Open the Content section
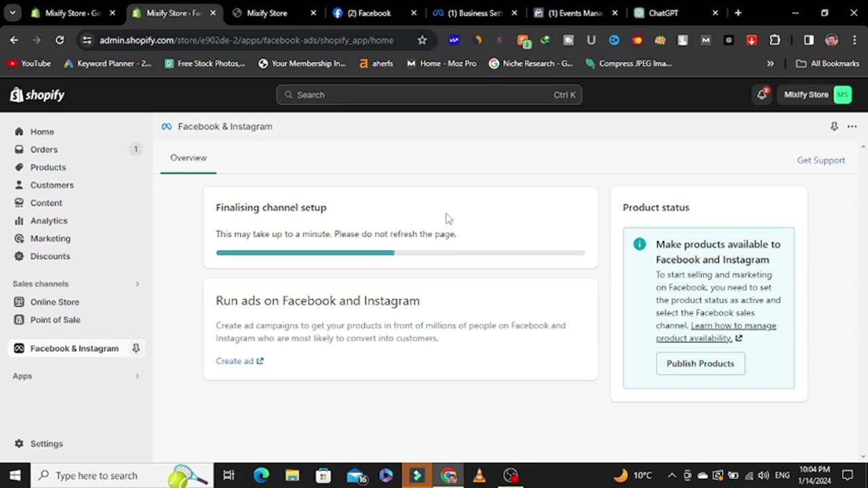The width and height of the screenshot is (868, 488). tap(46, 203)
